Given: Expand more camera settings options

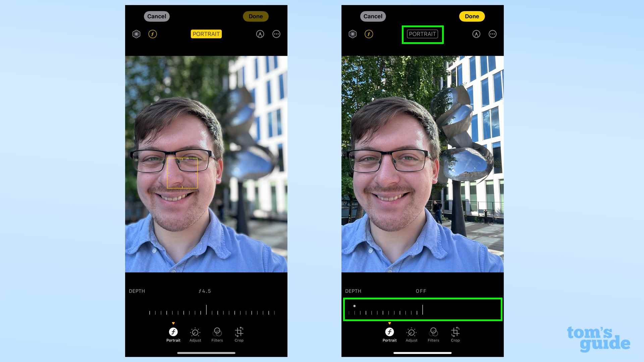Looking at the screenshot, I should [x=276, y=34].
